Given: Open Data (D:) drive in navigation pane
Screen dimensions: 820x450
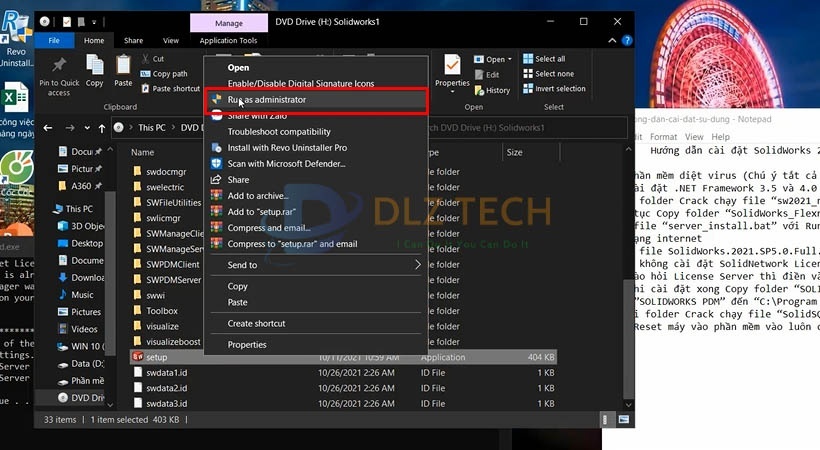Looking at the screenshot, I should tap(81, 364).
